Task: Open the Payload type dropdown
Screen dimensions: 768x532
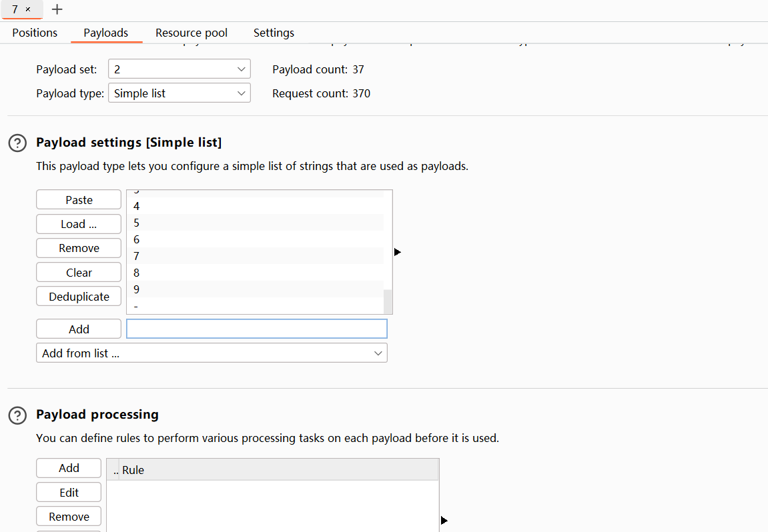Action: (179, 93)
